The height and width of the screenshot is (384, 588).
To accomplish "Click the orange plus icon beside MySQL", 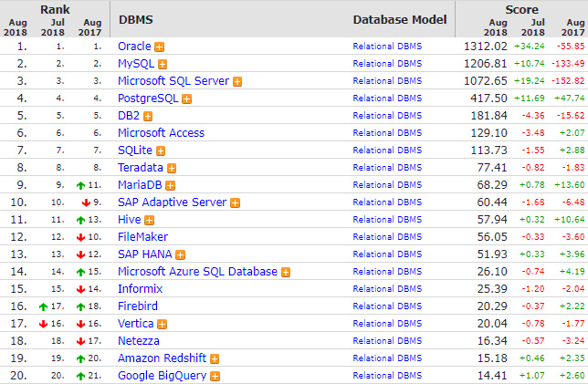I will click(x=163, y=65).
